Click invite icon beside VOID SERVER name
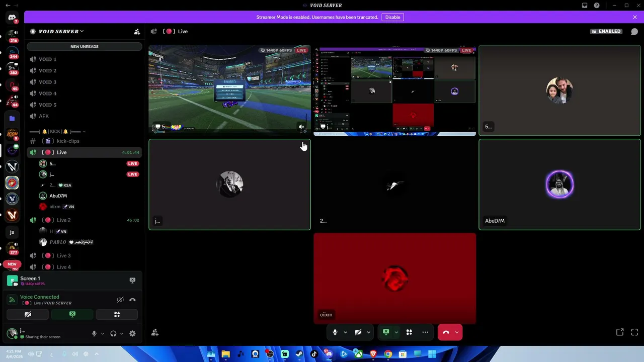Viewport: 644px width, 362px height. [x=137, y=31]
